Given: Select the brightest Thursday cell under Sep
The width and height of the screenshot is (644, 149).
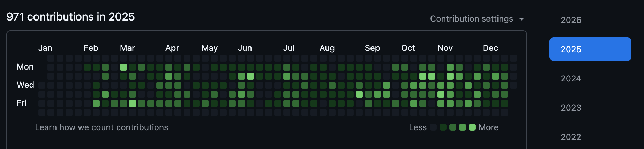Looking at the screenshot, I should click(x=359, y=94).
